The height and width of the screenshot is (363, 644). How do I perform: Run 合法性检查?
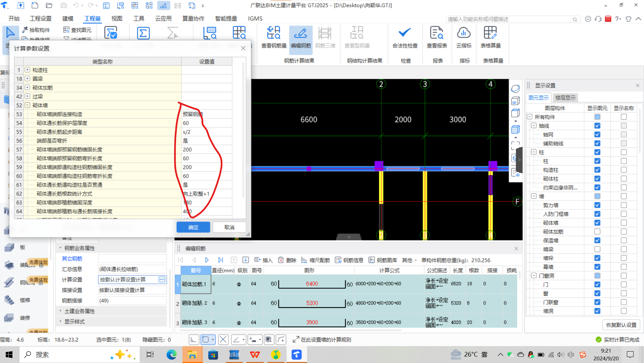405,37
